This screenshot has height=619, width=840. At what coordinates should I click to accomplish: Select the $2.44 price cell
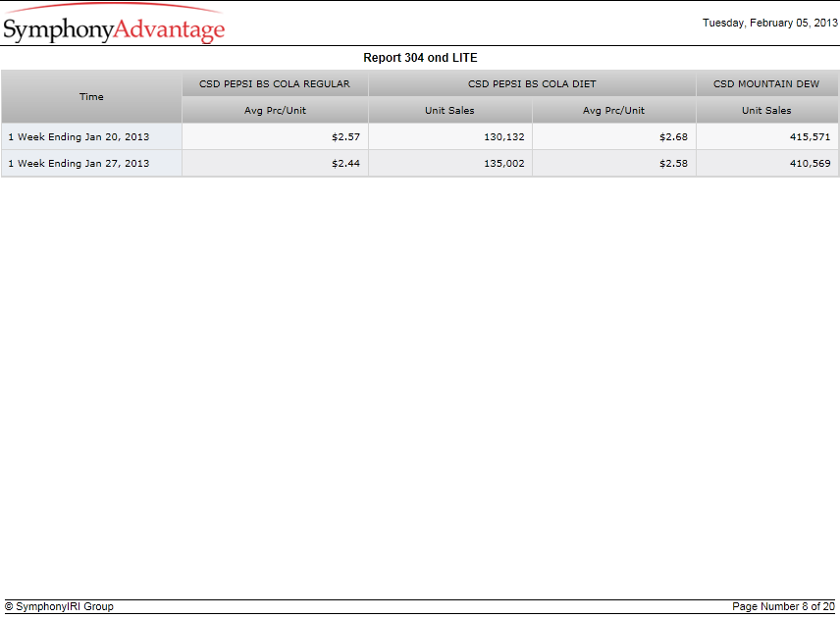click(x=275, y=163)
